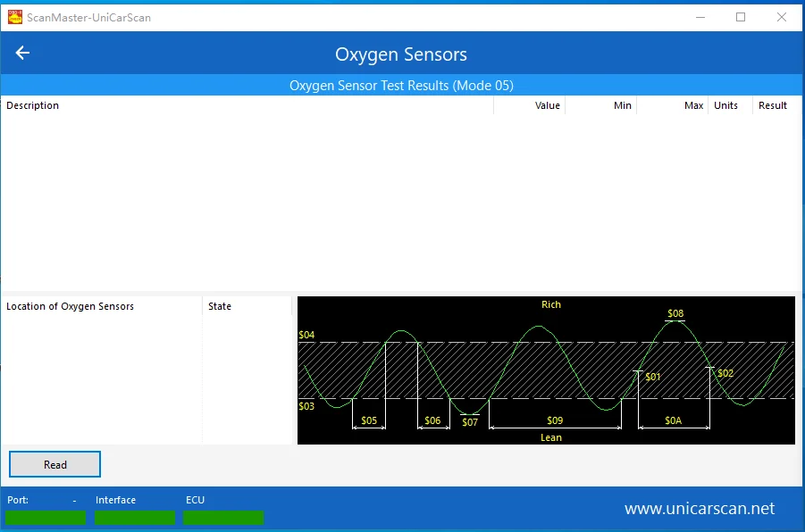
Task: Click the Rich label in the diagram
Action: (551, 304)
